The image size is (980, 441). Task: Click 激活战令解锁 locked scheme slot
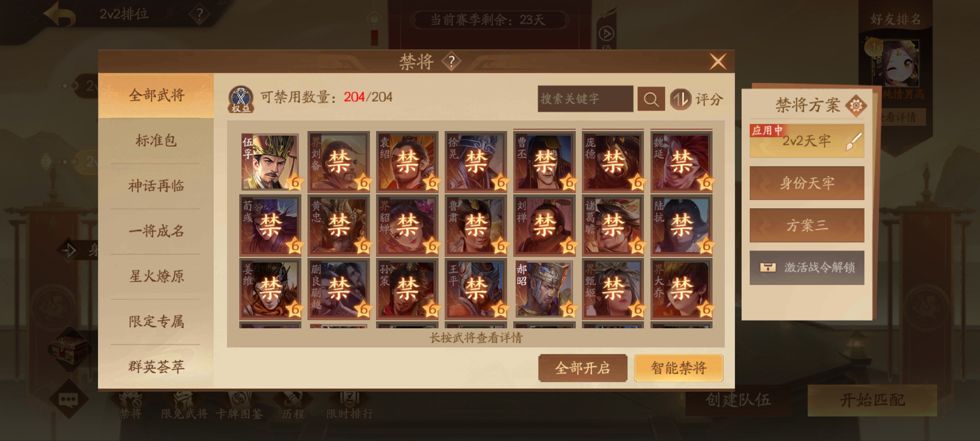tap(807, 267)
